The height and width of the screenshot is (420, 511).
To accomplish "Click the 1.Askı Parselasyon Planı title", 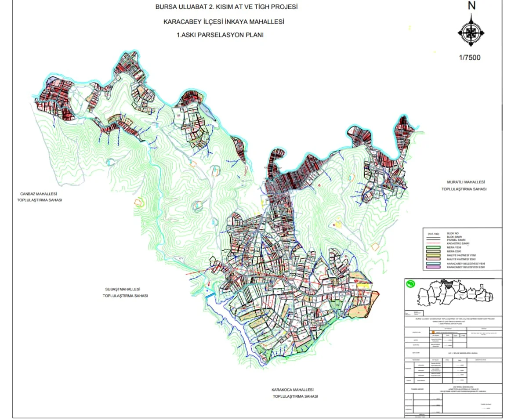I will tap(220, 35).
